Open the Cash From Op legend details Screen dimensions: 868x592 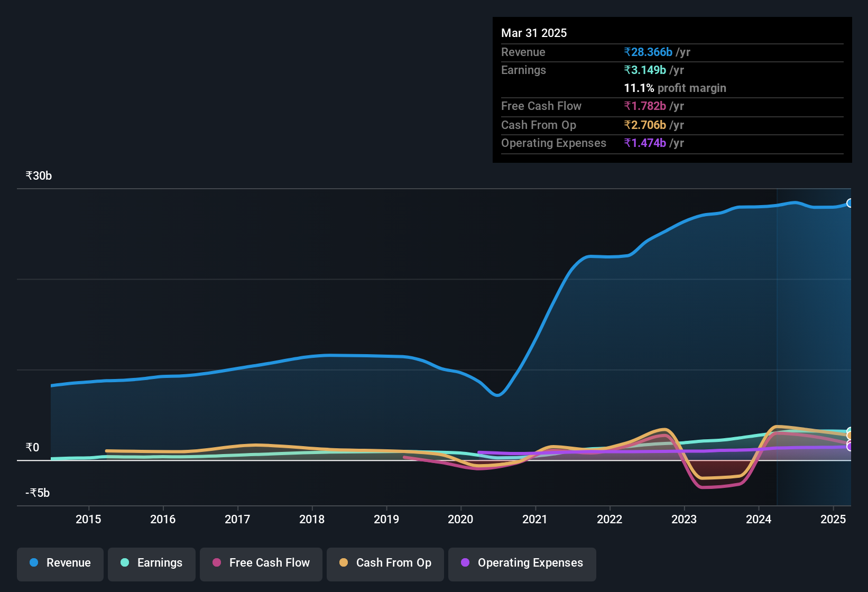[x=385, y=564]
